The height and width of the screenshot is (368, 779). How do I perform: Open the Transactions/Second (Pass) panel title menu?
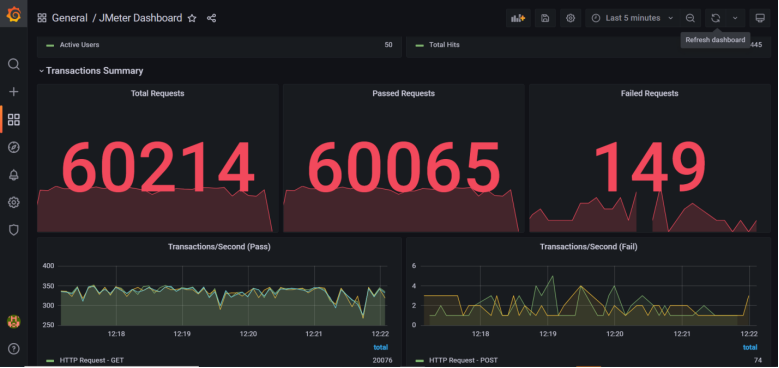click(219, 246)
